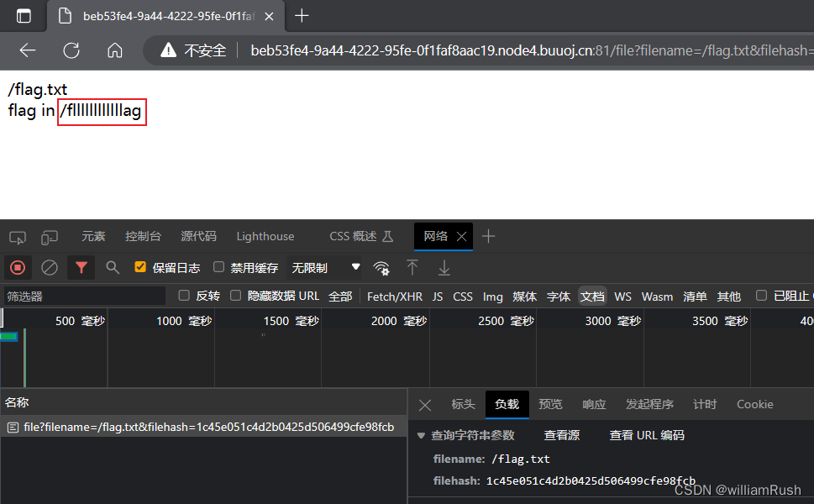
Task: Select the inspect element tool
Action: [17, 236]
